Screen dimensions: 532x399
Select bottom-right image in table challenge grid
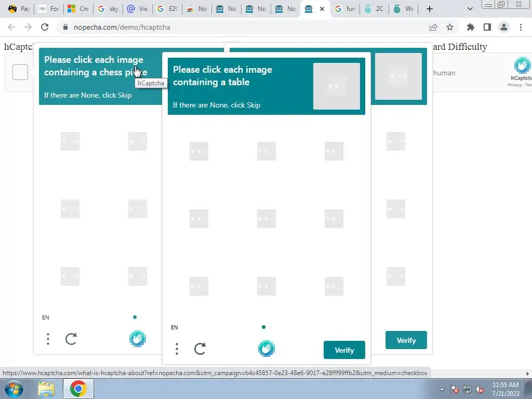coord(334,286)
